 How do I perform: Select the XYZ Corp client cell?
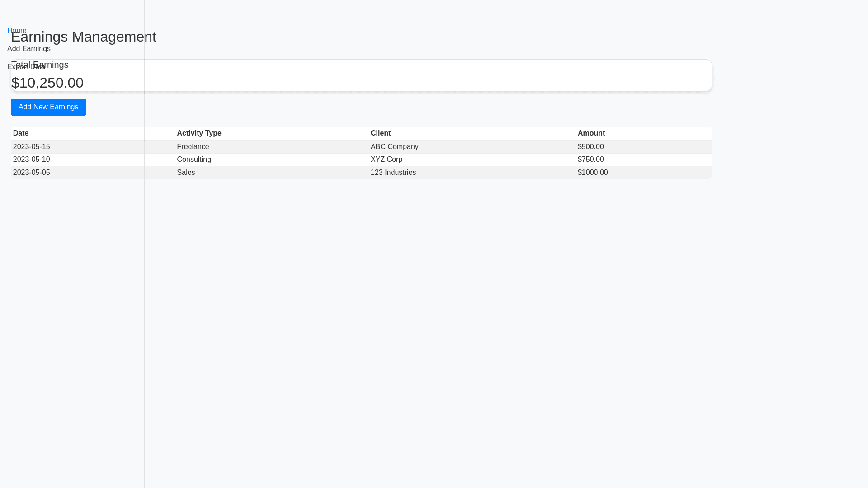coord(386,160)
